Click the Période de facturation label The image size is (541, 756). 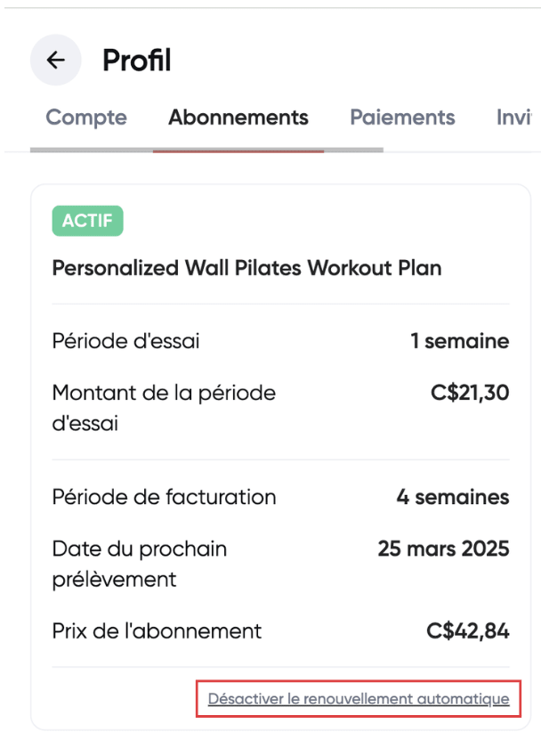point(164,497)
